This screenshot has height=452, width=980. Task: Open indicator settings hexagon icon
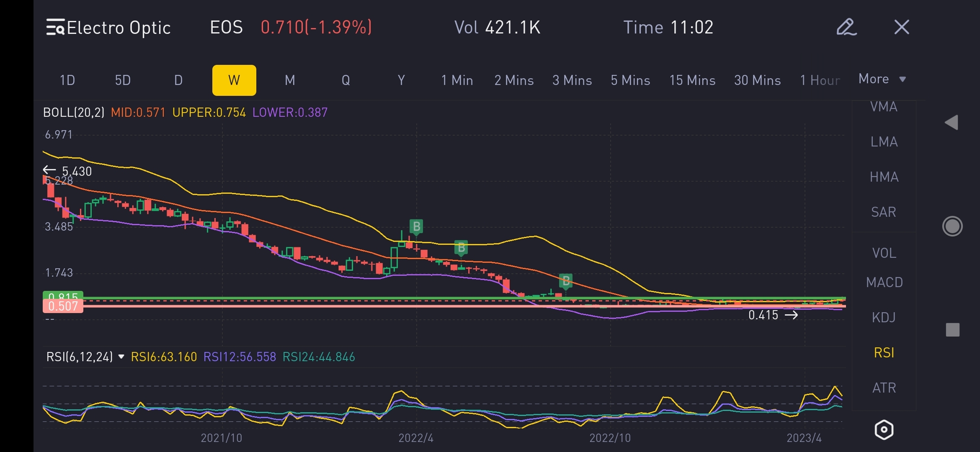[x=884, y=430]
